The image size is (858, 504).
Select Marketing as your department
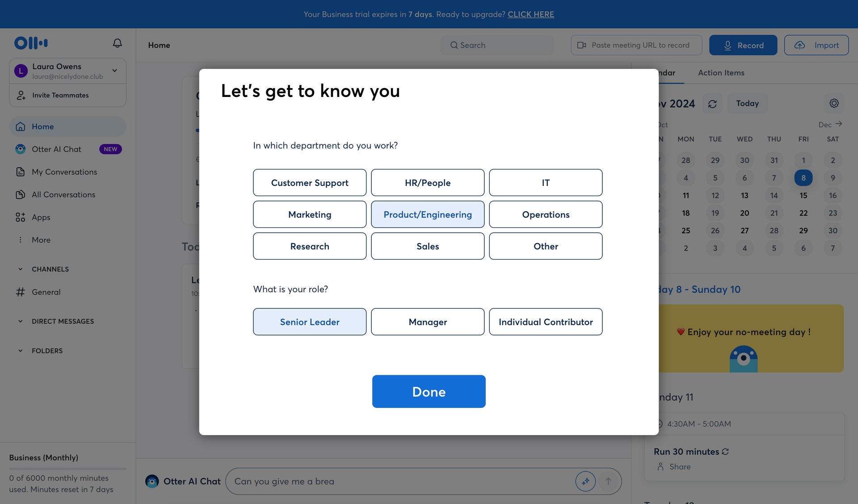(x=310, y=214)
